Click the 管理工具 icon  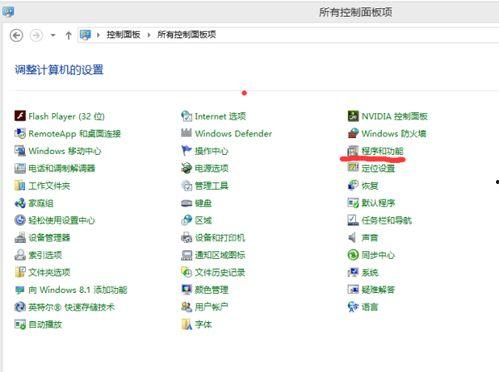[x=186, y=185]
